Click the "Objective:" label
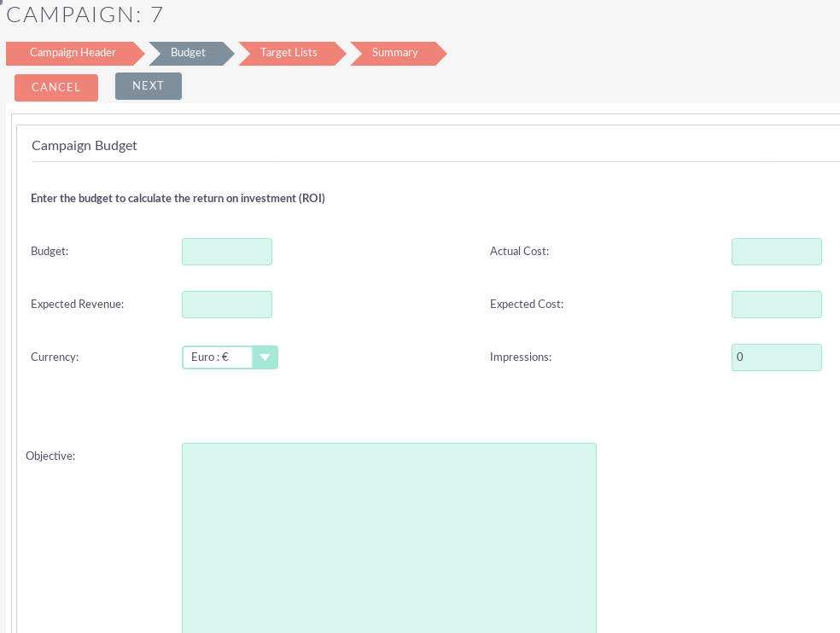 tap(50, 456)
